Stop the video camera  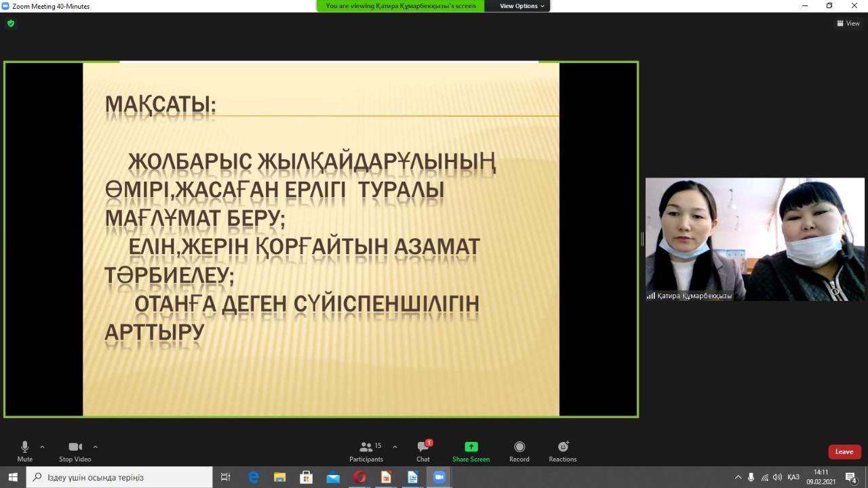coord(75,451)
